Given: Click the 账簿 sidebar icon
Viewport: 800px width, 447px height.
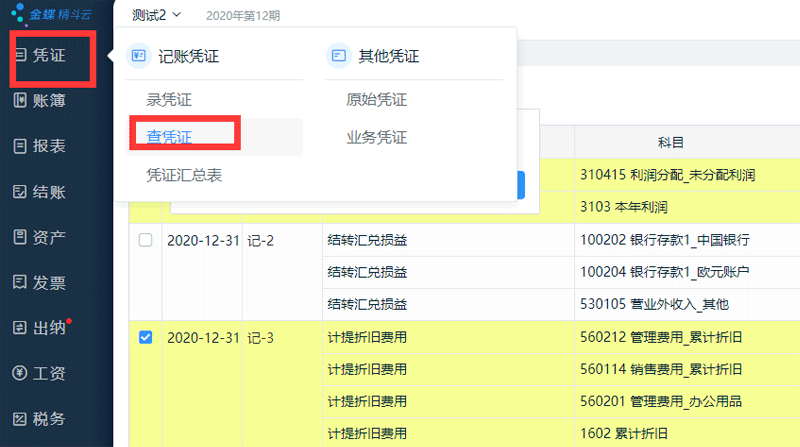Looking at the screenshot, I should [20, 100].
